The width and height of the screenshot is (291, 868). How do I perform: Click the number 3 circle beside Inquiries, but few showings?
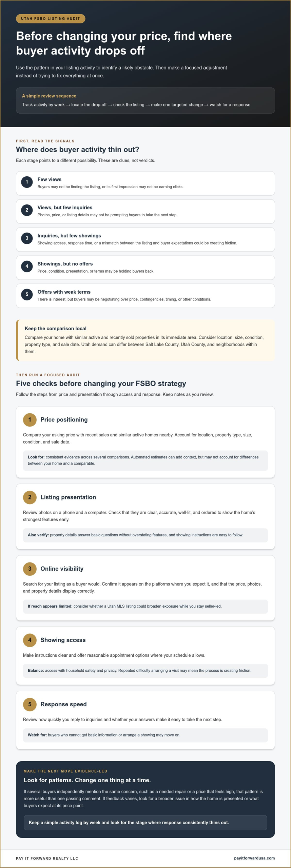[27, 238]
